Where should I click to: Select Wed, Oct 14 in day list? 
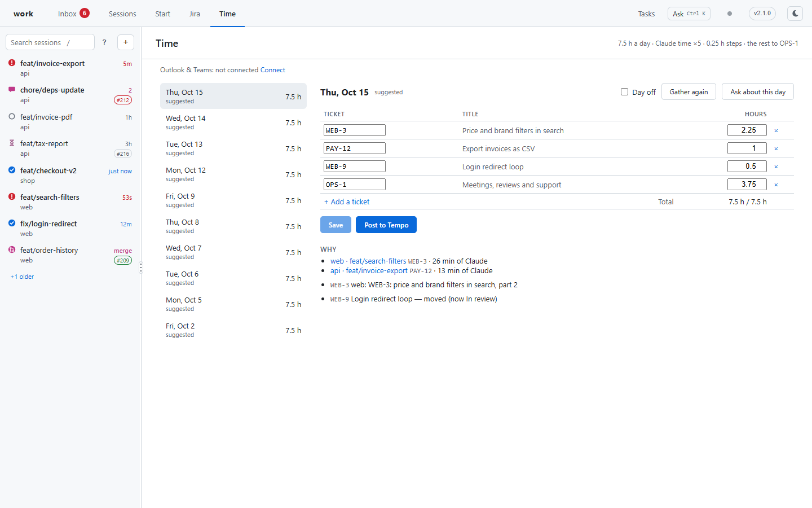(233, 122)
